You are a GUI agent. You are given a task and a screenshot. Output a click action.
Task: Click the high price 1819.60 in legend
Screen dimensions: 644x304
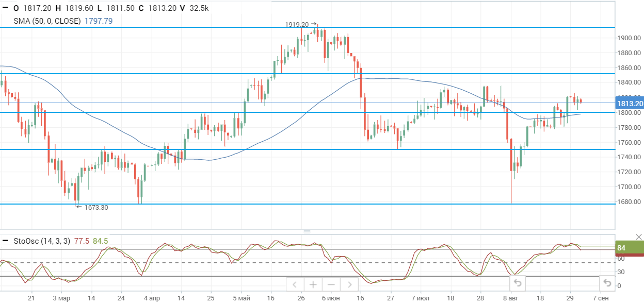78,9
